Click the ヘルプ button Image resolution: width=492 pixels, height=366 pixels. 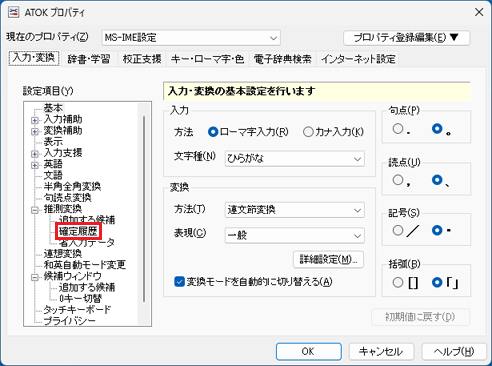(453, 351)
